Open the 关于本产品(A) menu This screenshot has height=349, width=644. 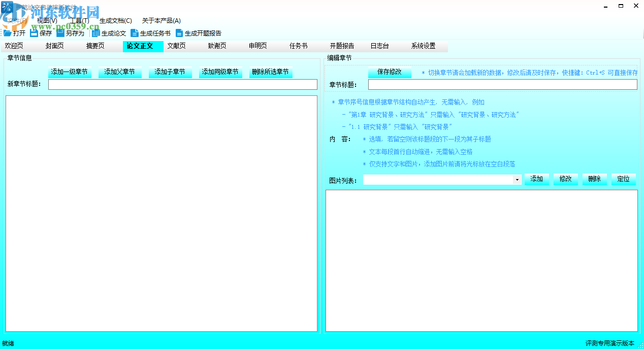point(160,20)
